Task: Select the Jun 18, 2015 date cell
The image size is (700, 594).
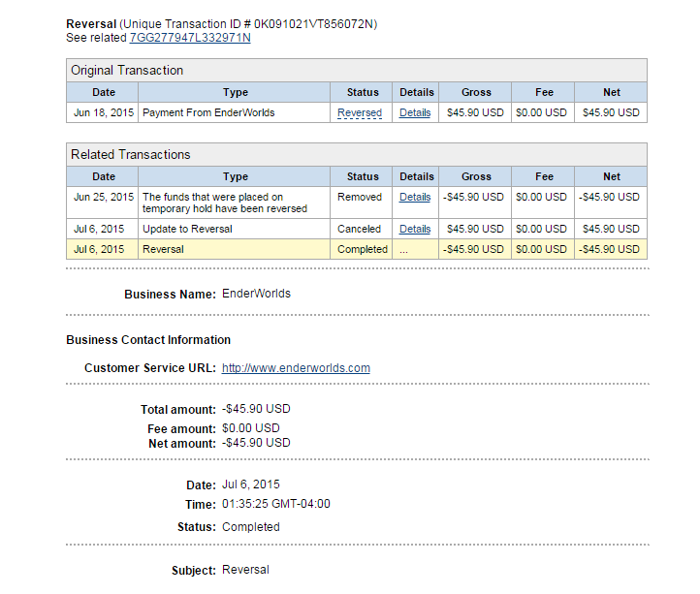Action: point(103,112)
